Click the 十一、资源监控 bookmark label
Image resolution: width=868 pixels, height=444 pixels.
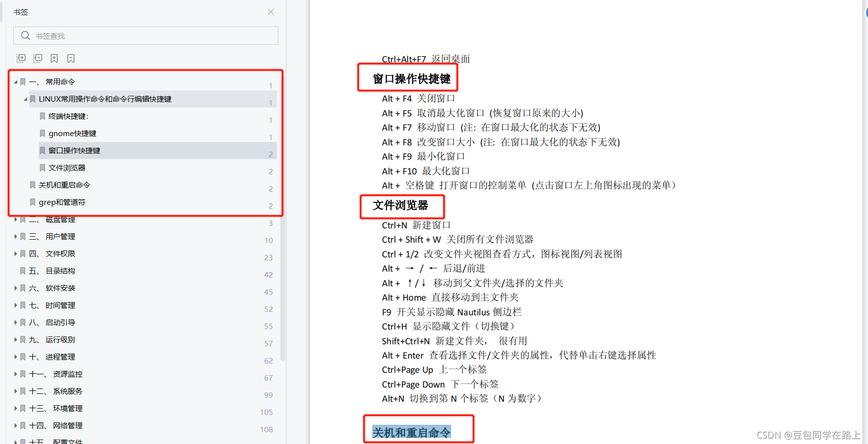(x=55, y=374)
